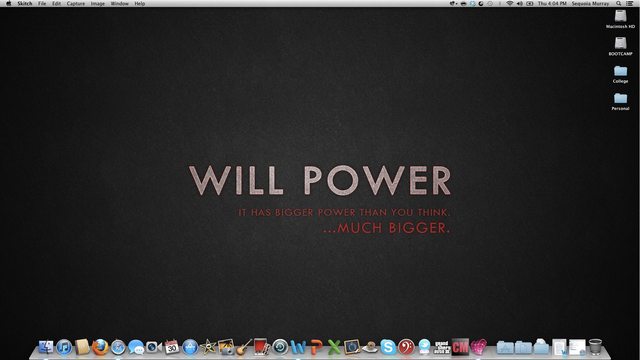The image size is (640, 360).
Task: Open the Window menu
Action: (120, 3)
